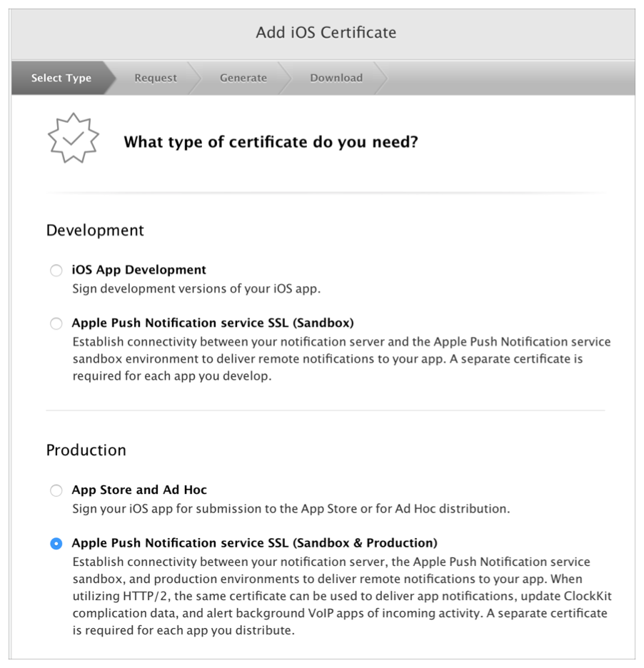The height and width of the screenshot is (668, 644).
Task: Click the selected Sandbox & Production radio button
Action: [56, 544]
